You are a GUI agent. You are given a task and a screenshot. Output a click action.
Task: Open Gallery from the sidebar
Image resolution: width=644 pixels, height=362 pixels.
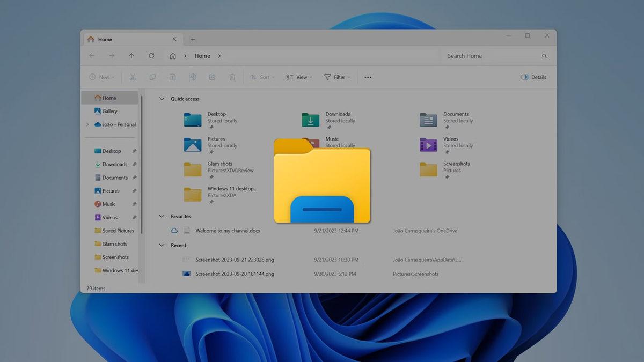tap(109, 111)
